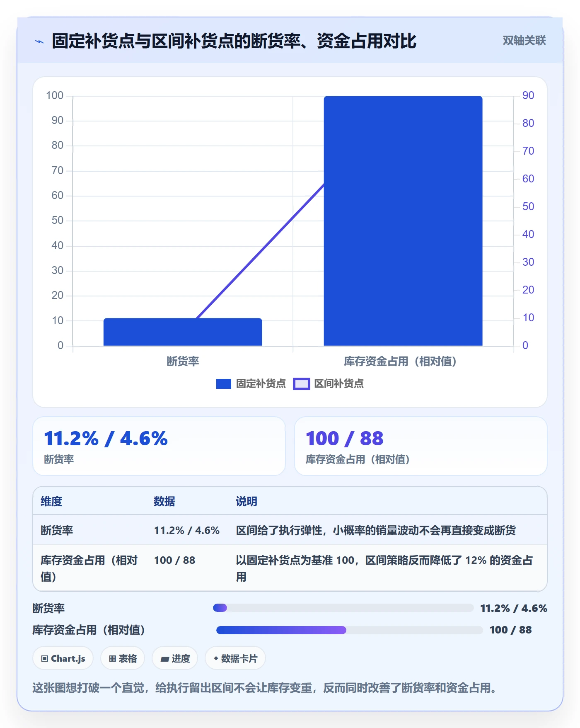Click the 固定补货点 legend label

[261, 384]
